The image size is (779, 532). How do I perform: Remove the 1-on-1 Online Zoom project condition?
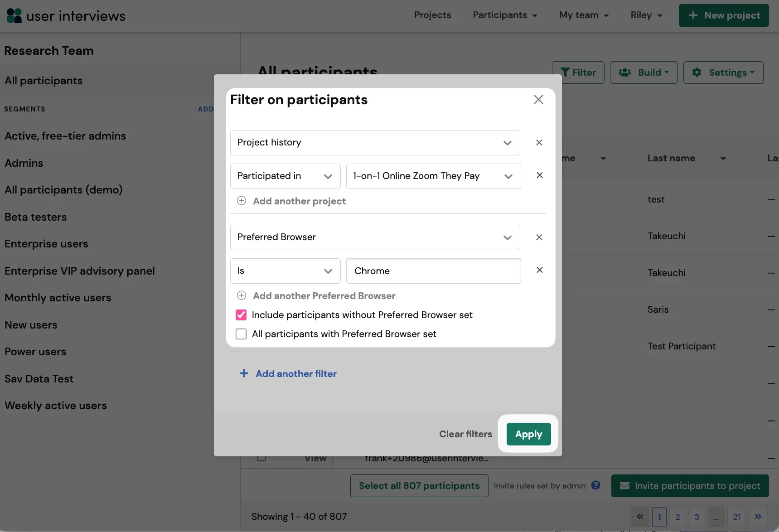[x=539, y=175]
